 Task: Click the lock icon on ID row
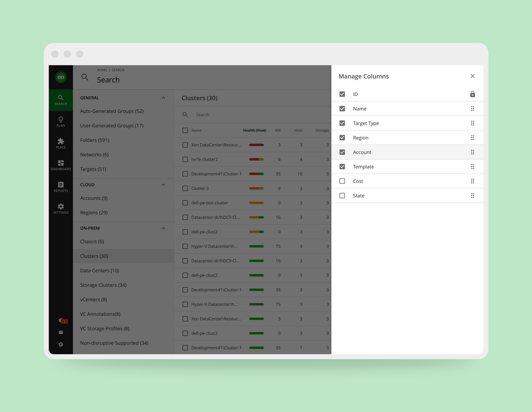473,94
